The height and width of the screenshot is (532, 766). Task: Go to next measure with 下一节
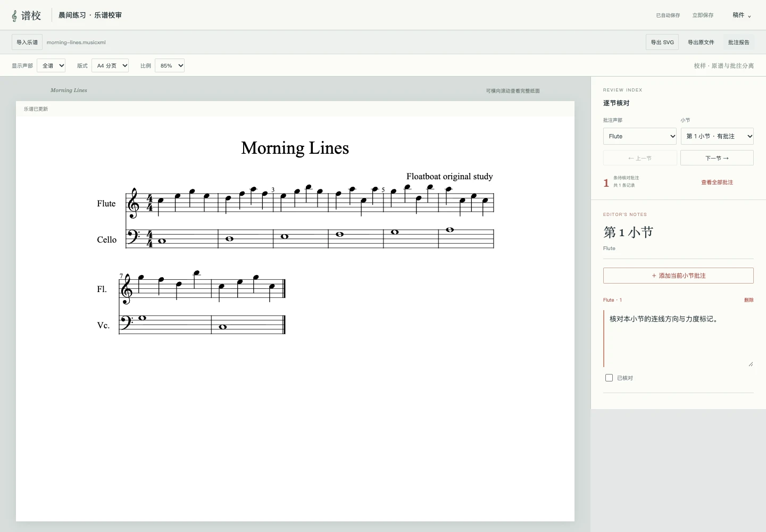(717, 158)
